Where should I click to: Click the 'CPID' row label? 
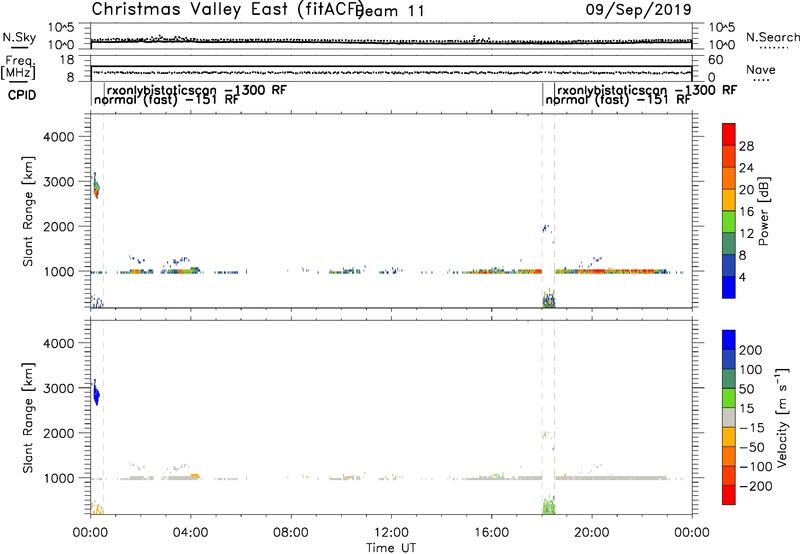tap(22, 95)
